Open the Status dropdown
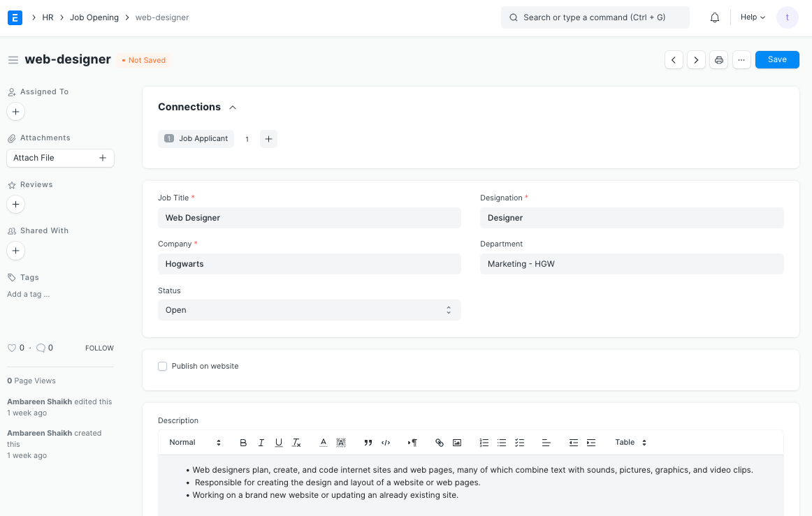 (309, 310)
